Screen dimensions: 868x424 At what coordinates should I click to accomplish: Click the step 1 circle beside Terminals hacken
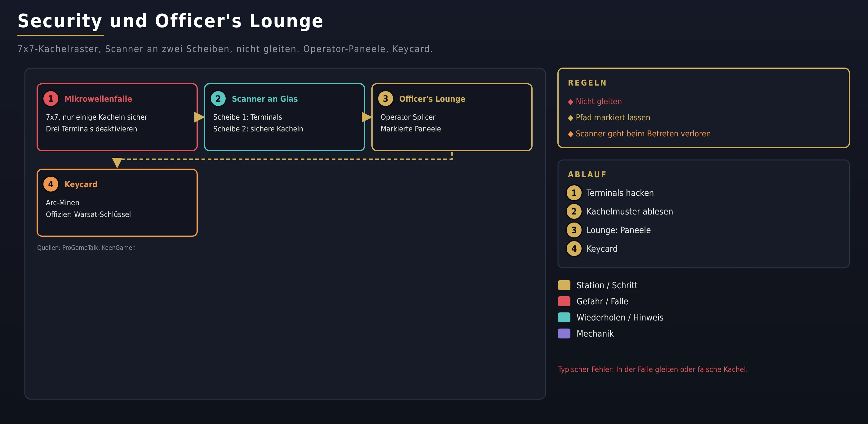pos(574,193)
